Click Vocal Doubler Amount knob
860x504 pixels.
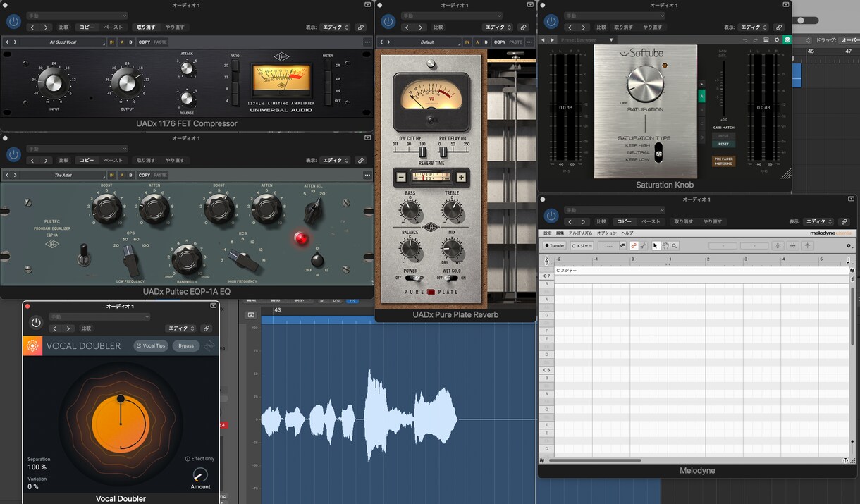[200, 475]
